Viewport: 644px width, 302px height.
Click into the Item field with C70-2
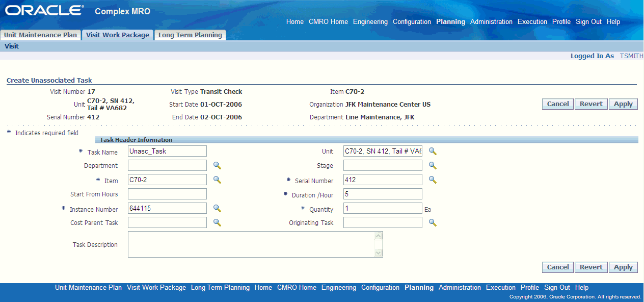(x=167, y=180)
